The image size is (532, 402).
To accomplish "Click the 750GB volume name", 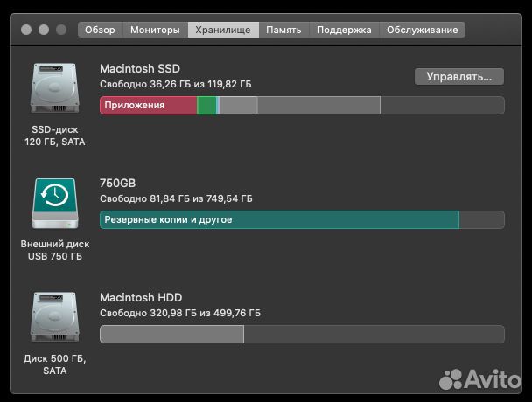I will pos(118,183).
